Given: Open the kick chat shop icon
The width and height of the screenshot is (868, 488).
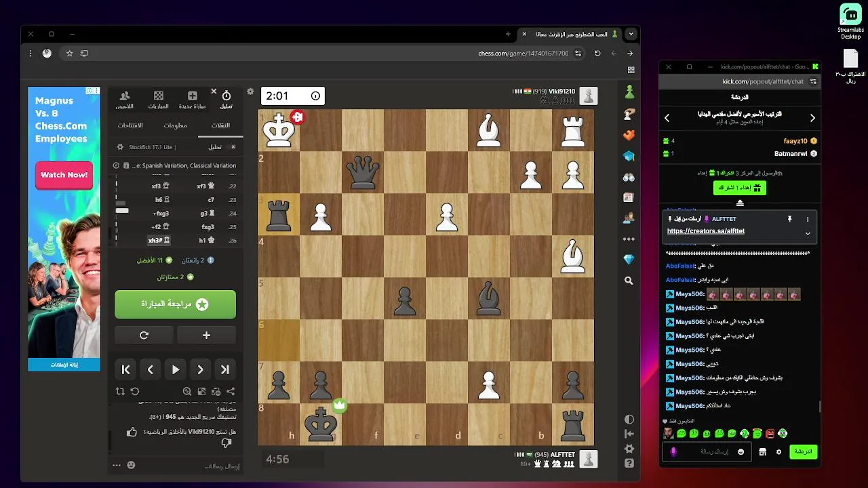Looking at the screenshot, I should [x=762, y=451].
